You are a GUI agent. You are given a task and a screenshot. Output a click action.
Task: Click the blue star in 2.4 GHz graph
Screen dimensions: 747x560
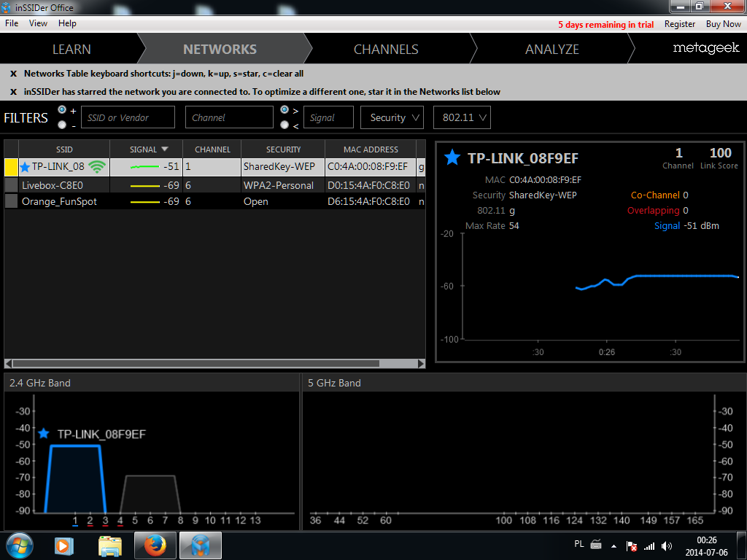tap(44, 433)
